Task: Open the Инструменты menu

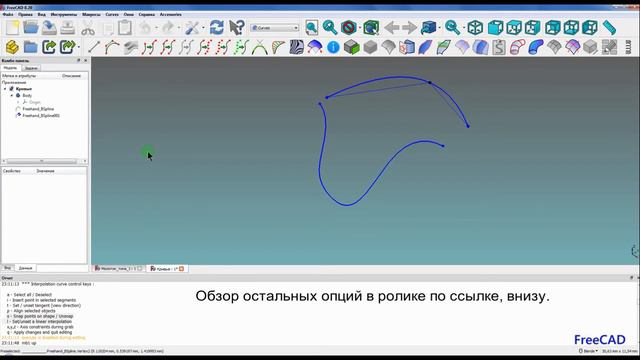Action: click(64, 14)
